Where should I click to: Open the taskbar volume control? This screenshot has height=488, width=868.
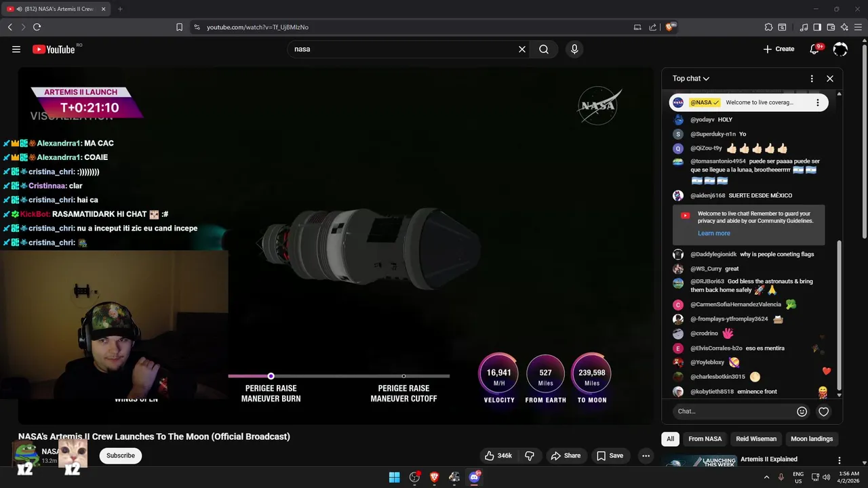click(826, 477)
